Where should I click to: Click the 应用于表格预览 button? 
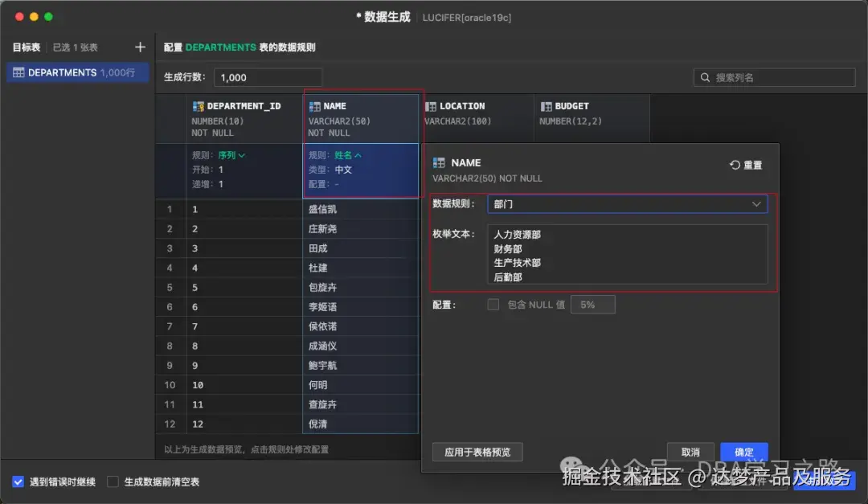click(x=477, y=452)
